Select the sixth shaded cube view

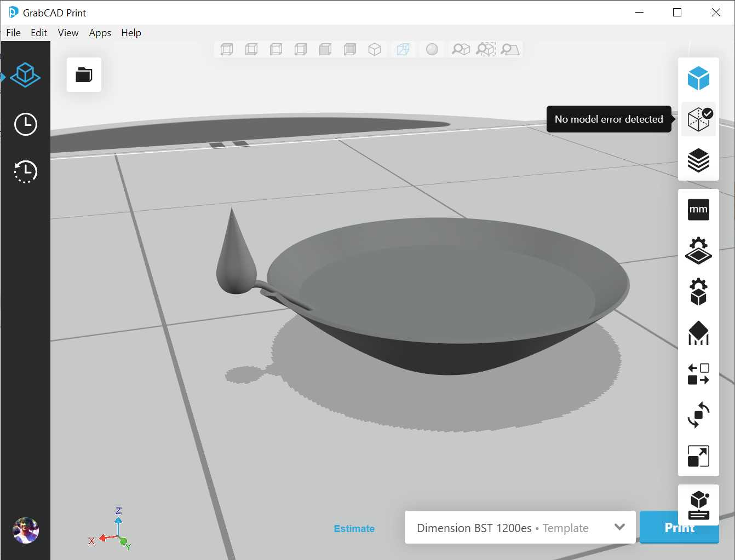pos(350,50)
